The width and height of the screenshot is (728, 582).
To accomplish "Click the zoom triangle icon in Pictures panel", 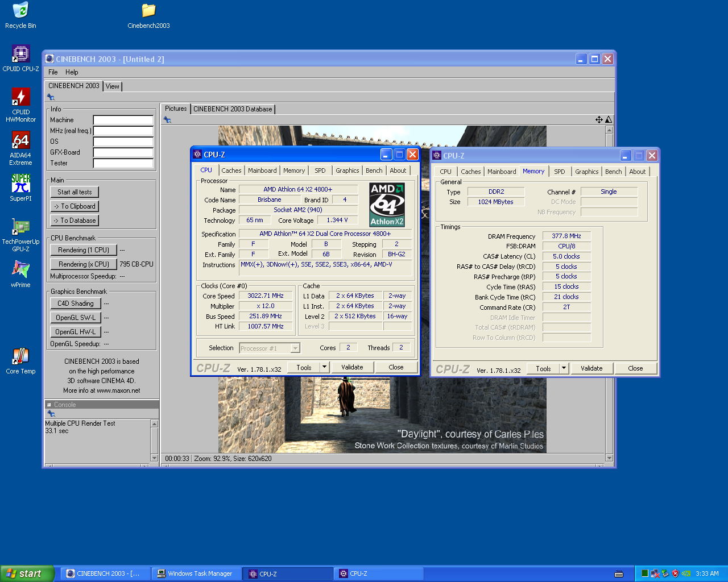I will click(609, 119).
